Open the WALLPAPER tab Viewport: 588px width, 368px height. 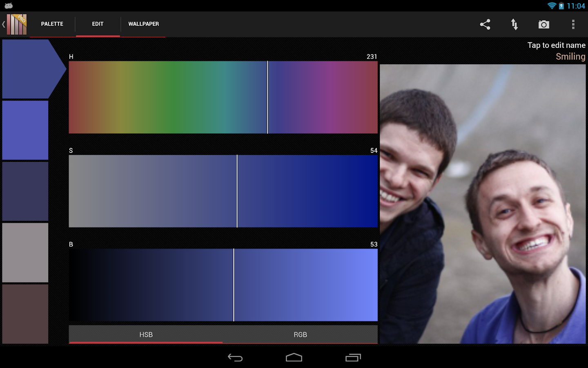tap(143, 24)
